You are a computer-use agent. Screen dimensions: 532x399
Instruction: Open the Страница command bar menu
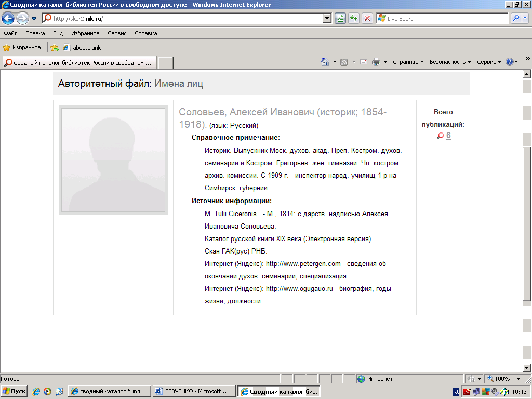[x=408, y=62]
